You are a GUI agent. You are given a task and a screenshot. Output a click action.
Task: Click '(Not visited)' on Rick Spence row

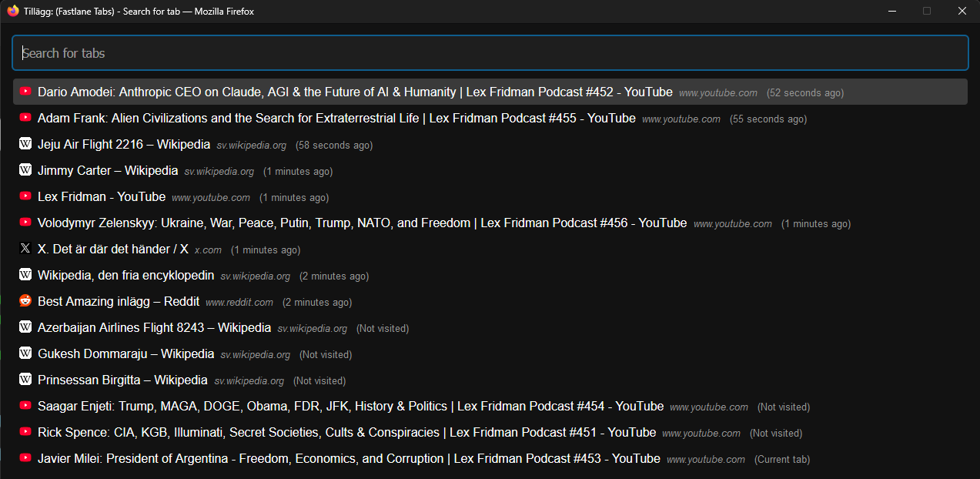tap(776, 433)
